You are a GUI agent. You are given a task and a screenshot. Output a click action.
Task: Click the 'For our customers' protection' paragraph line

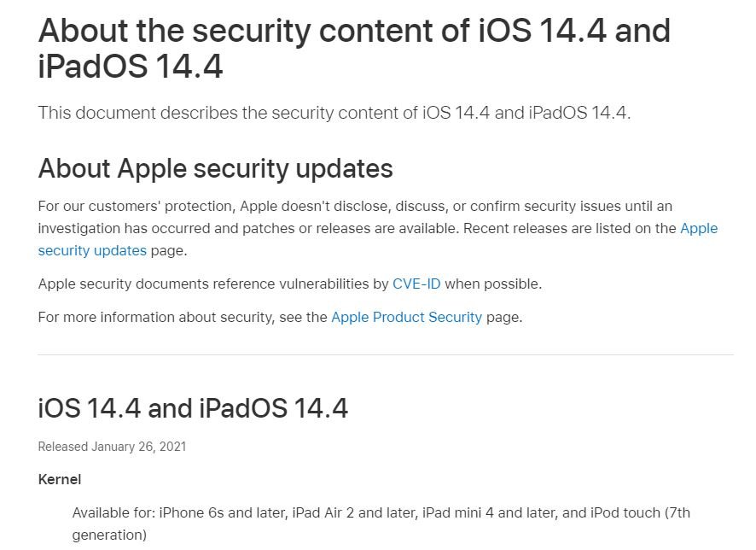point(355,206)
